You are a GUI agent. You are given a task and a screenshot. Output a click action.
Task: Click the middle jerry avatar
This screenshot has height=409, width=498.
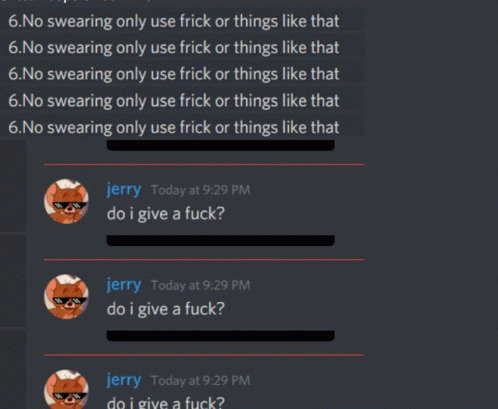click(x=66, y=297)
